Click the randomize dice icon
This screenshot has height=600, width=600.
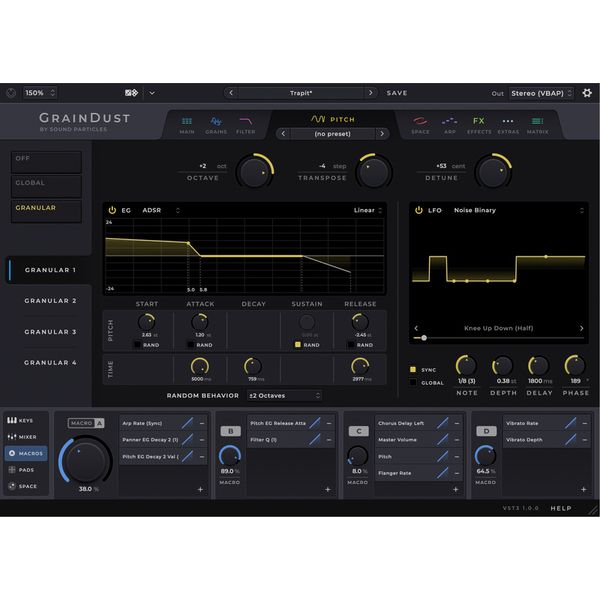tap(131, 93)
